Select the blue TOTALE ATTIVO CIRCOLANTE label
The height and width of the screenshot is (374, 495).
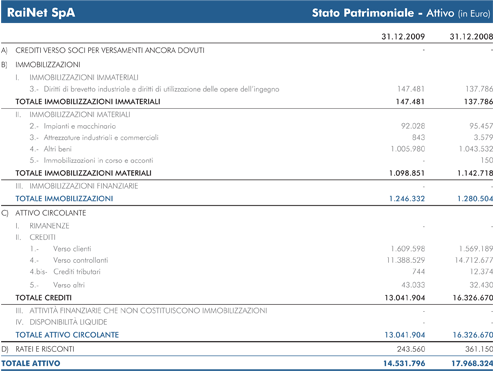(67, 335)
